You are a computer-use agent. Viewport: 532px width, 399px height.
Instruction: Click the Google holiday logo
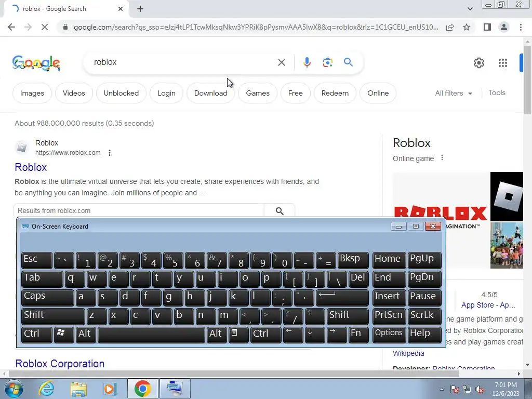tap(36, 63)
